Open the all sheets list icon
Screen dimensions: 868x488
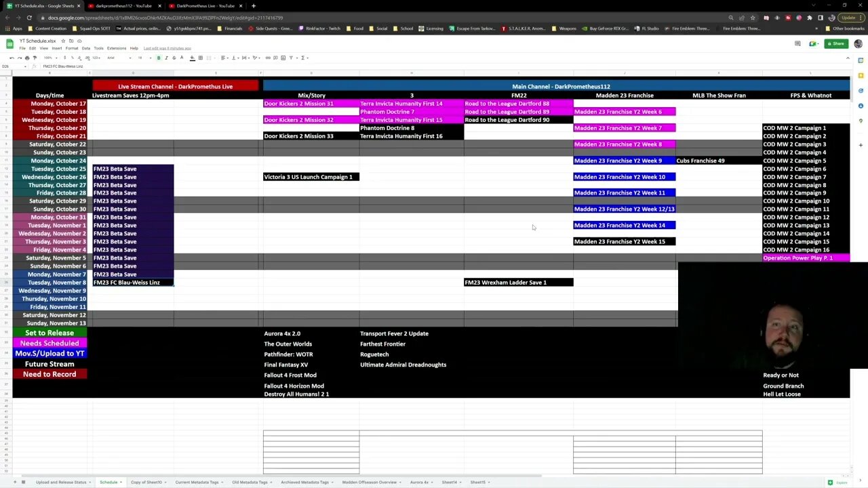point(24,482)
